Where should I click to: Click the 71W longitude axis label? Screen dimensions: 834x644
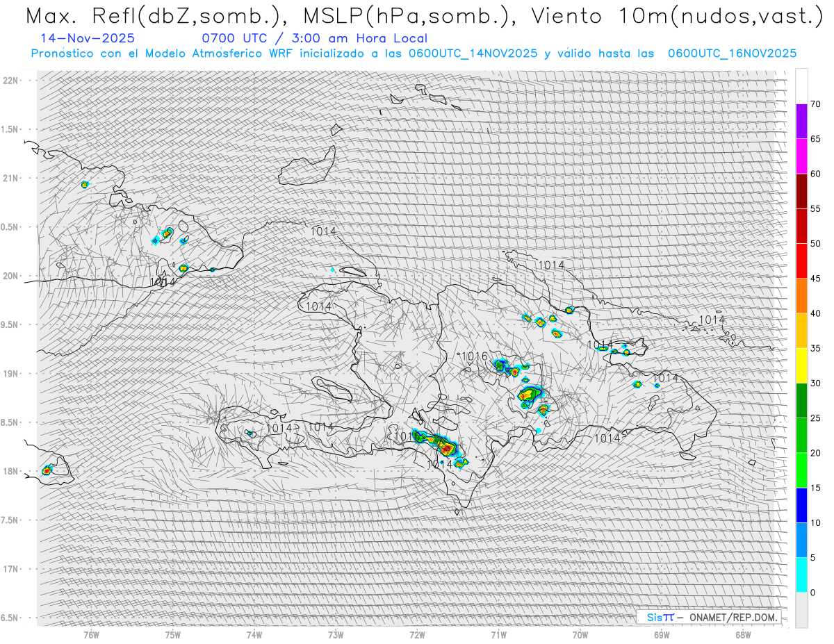click(499, 634)
